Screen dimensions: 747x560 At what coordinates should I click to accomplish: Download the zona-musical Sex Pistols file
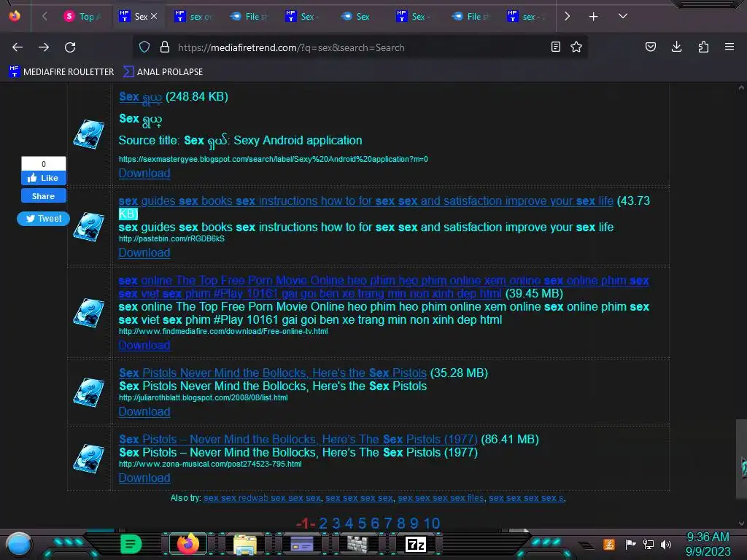tap(144, 478)
